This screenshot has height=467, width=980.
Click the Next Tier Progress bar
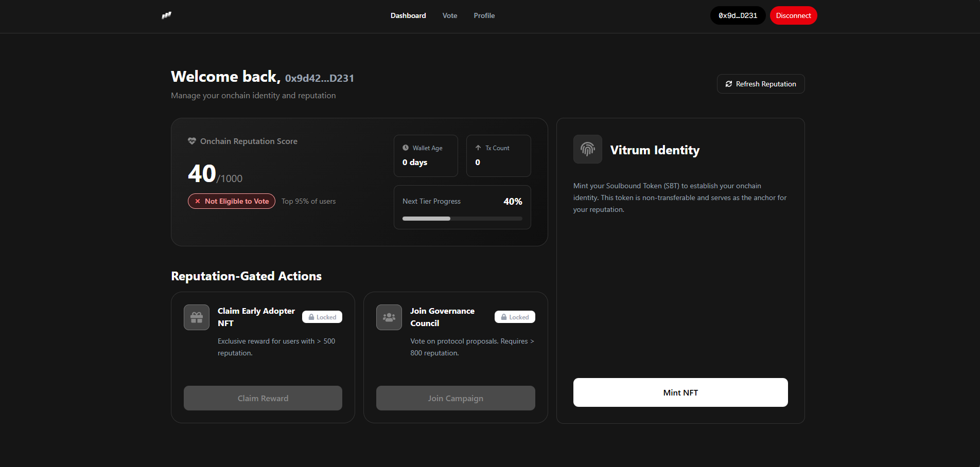(462, 219)
